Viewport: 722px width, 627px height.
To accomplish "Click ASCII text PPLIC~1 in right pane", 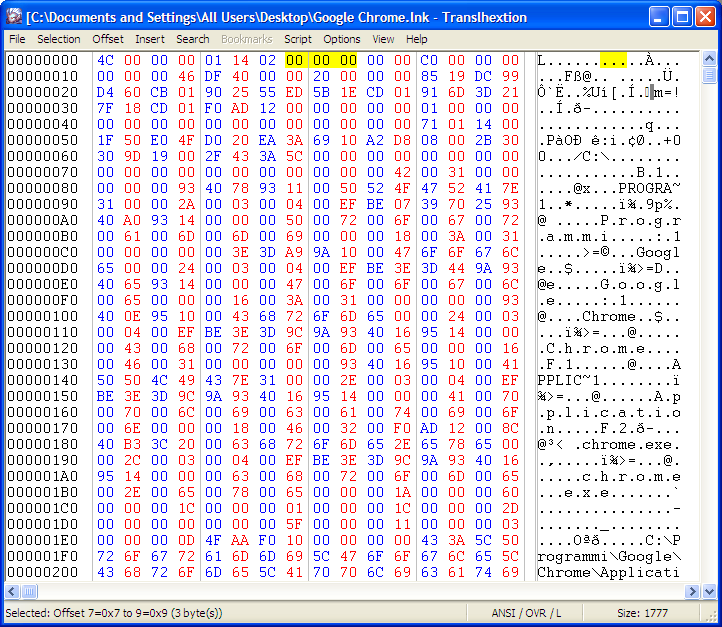I will tap(568, 380).
